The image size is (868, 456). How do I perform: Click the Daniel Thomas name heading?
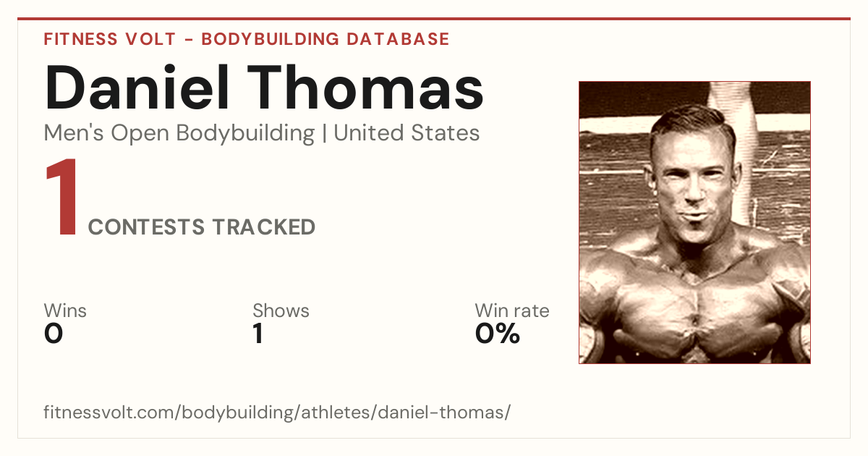click(264, 88)
